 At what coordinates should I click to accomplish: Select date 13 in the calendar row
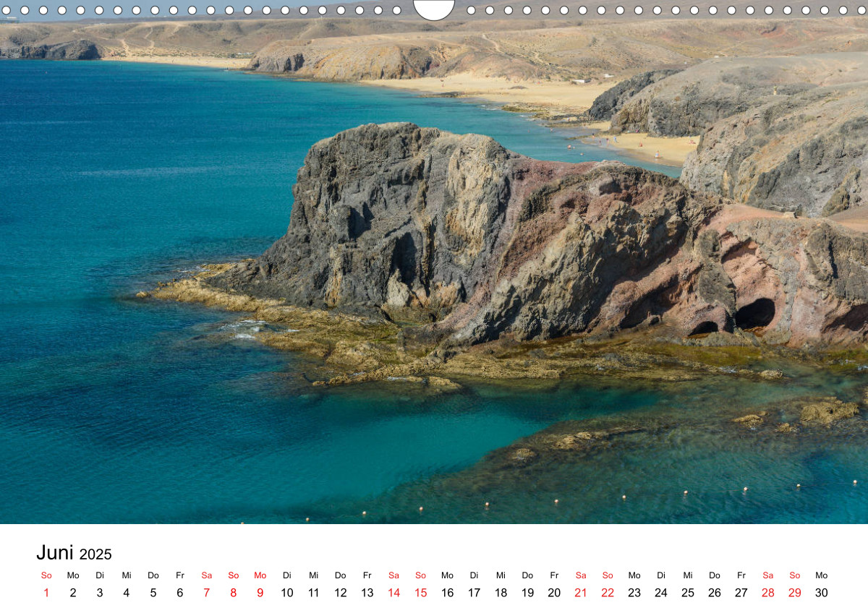point(367,593)
